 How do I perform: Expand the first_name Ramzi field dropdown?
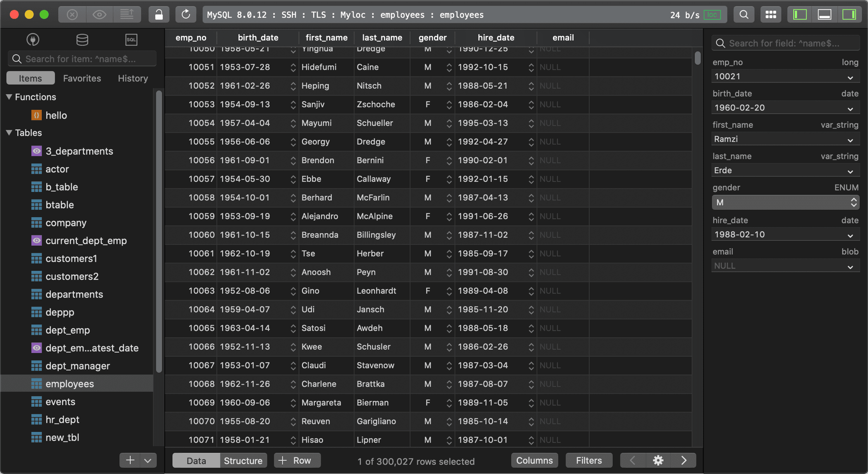pyautogui.click(x=850, y=140)
